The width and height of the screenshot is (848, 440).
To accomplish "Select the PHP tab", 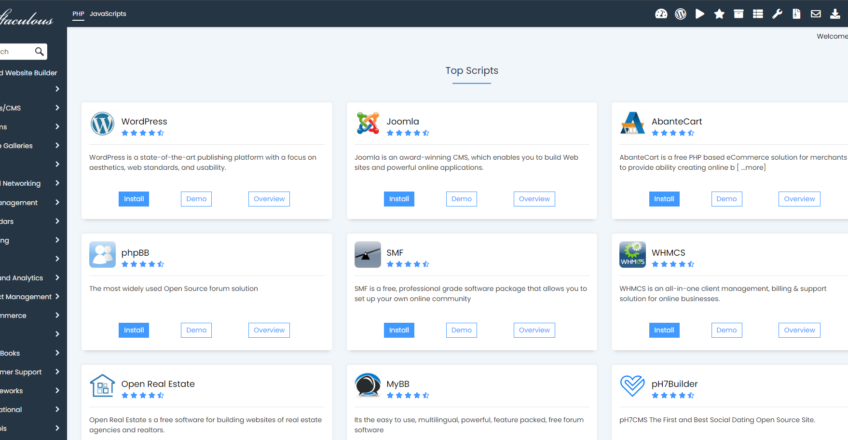I will click(78, 14).
